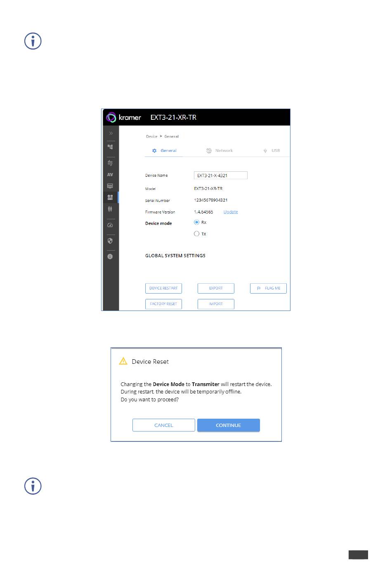
Task: Open the status gauge sidebar icon
Action: [x=110, y=225]
